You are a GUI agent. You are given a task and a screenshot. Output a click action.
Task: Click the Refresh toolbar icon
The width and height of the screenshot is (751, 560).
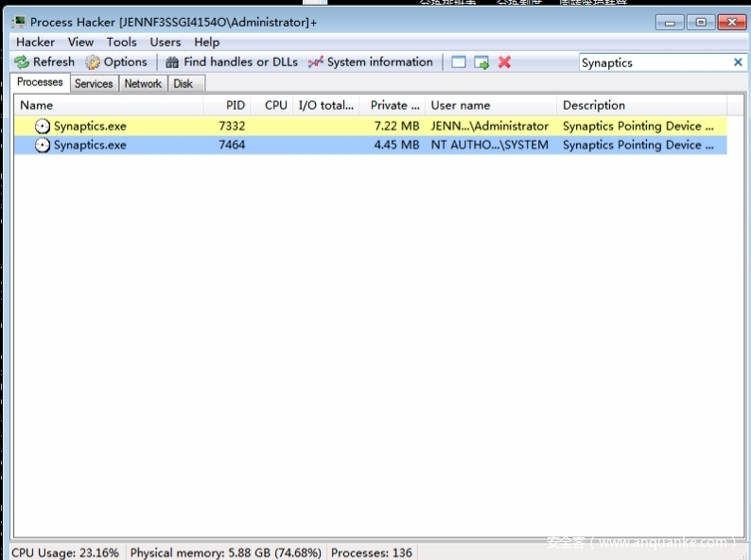point(22,62)
